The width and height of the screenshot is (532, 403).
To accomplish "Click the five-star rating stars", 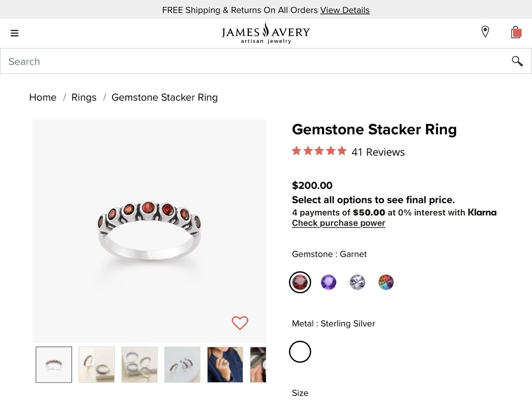I will (318, 151).
